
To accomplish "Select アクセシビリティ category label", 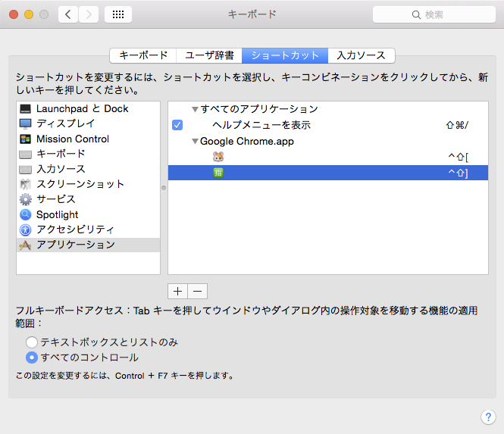I will (75, 229).
